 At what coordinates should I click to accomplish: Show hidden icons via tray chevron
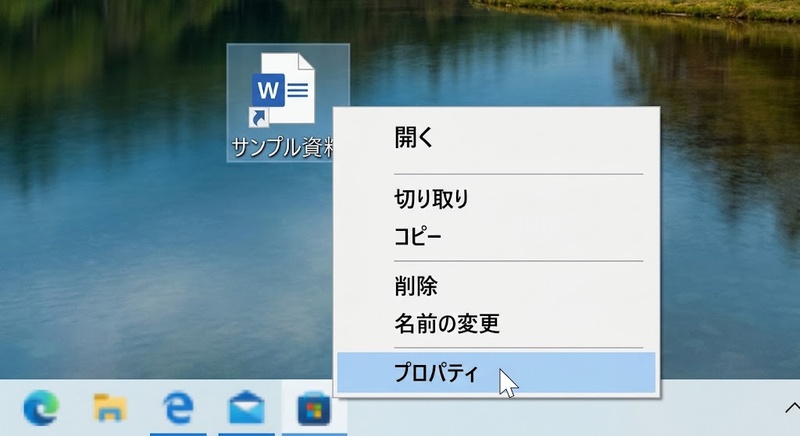pos(792,407)
